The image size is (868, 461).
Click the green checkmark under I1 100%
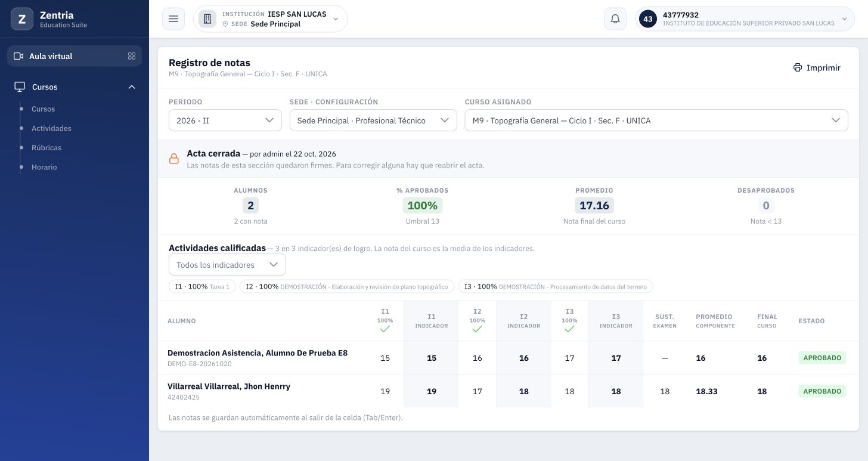(385, 329)
